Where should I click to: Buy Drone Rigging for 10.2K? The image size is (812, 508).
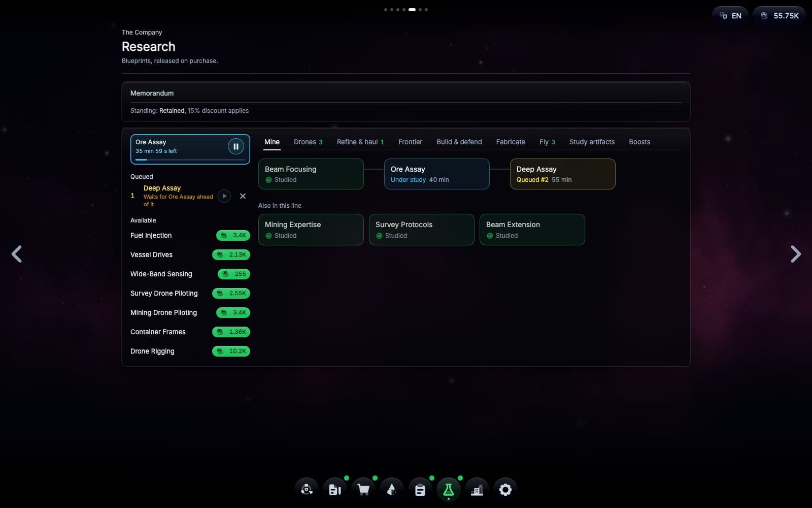231,352
